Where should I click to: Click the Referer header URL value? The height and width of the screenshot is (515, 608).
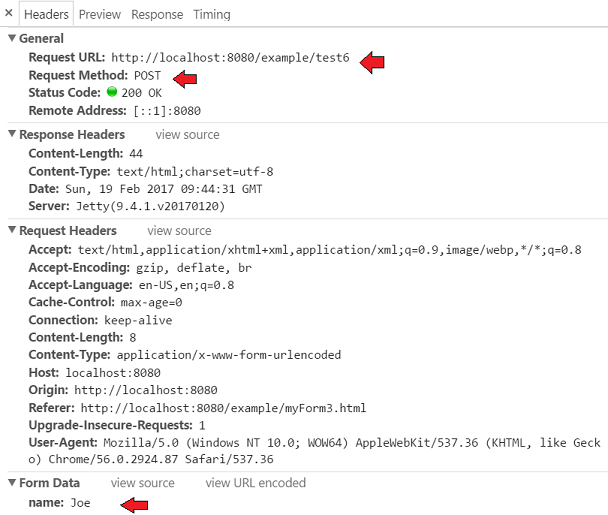tap(223, 408)
